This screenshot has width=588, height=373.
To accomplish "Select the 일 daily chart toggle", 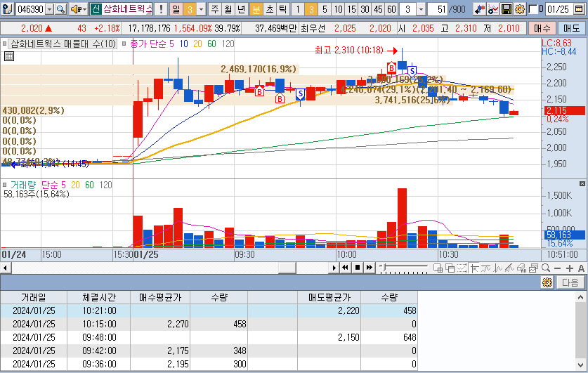I will click(x=176, y=9).
